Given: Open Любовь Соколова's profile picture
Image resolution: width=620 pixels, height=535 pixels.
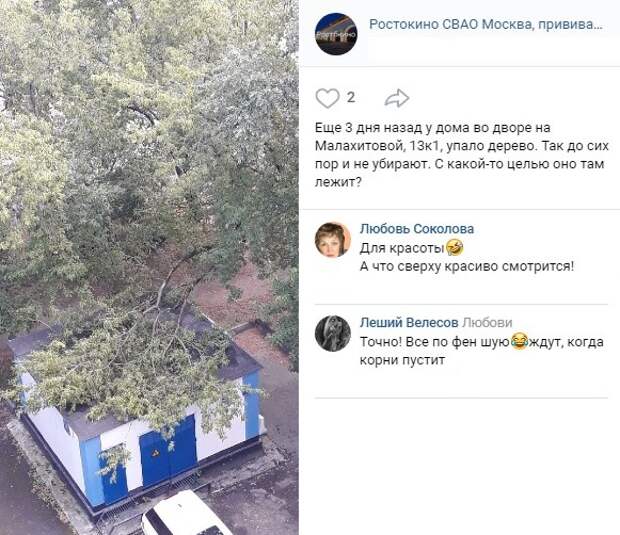Looking at the screenshot, I should [x=333, y=240].
